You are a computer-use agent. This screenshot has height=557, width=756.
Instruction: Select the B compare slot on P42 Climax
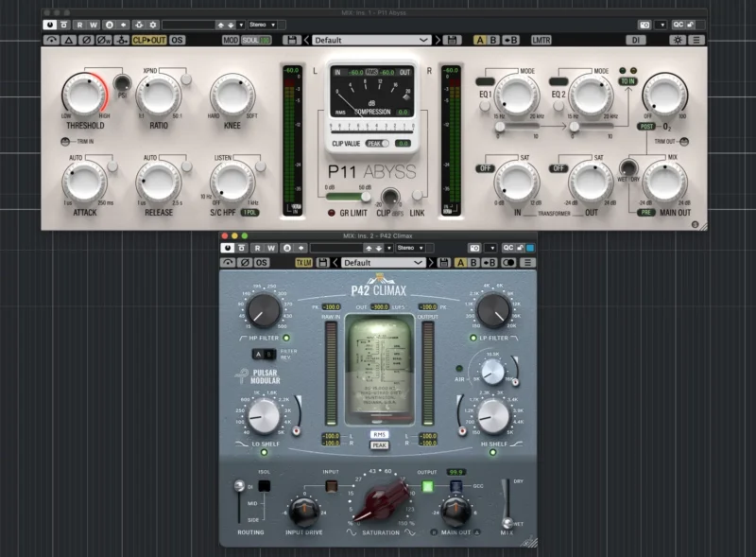click(472, 263)
